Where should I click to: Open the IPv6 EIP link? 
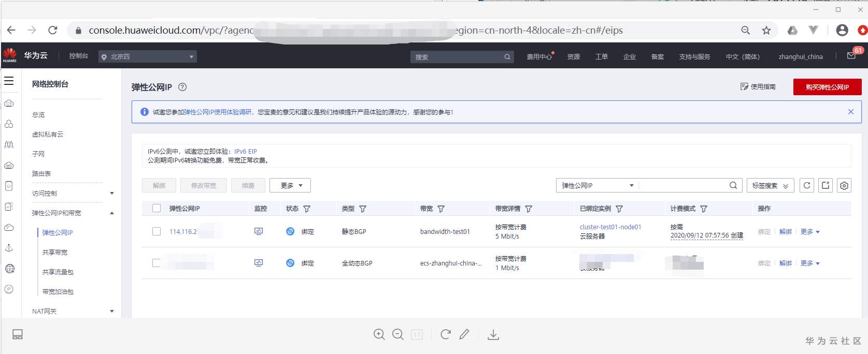[246, 151]
